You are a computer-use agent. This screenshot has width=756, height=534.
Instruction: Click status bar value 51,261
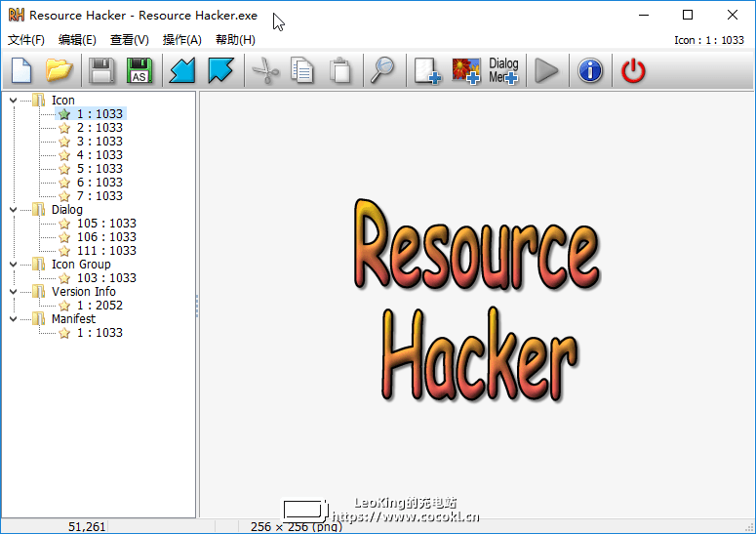point(87,527)
